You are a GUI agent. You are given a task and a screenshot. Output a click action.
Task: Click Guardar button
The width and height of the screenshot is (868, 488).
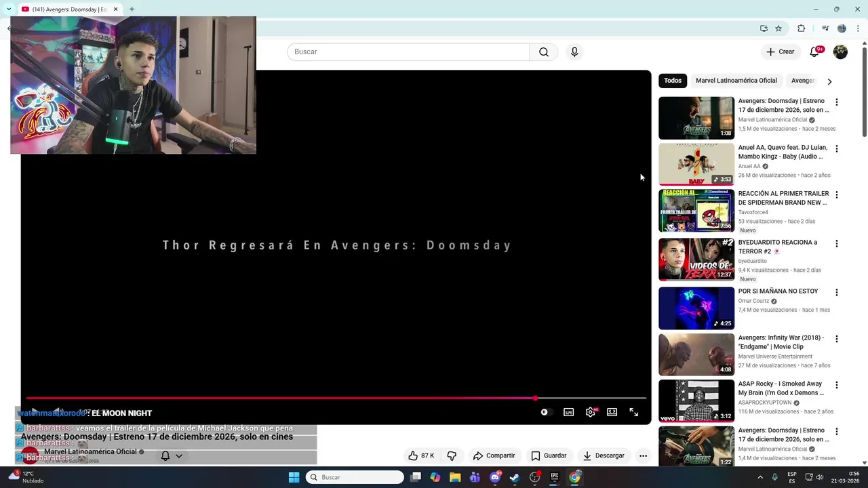pos(549,455)
